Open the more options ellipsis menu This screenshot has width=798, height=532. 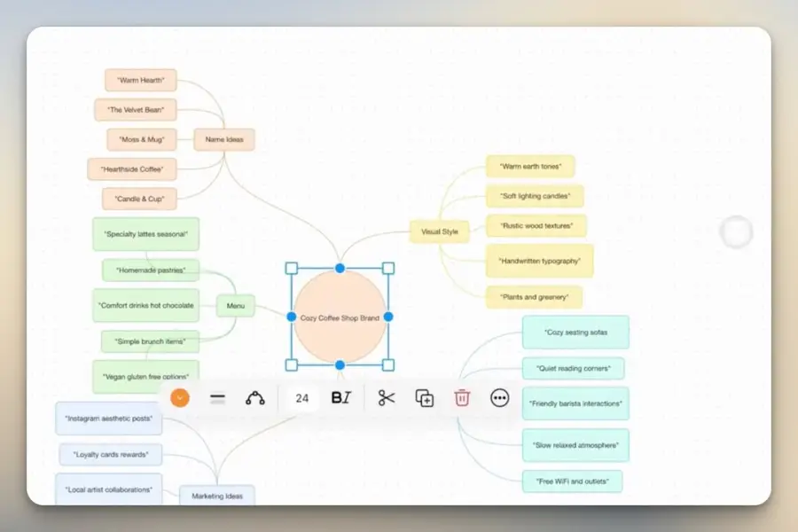click(500, 397)
